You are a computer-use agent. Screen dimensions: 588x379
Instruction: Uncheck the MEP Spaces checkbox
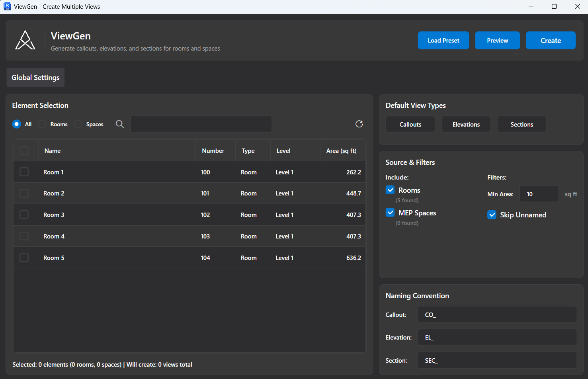point(390,213)
